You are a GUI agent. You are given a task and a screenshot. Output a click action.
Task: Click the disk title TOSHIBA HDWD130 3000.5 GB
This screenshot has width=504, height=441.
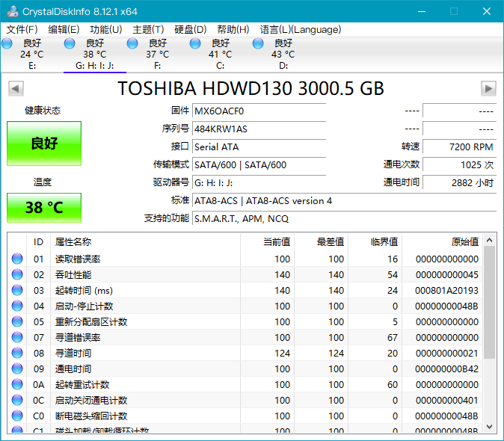pyautogui.click(x=251, y=88)
